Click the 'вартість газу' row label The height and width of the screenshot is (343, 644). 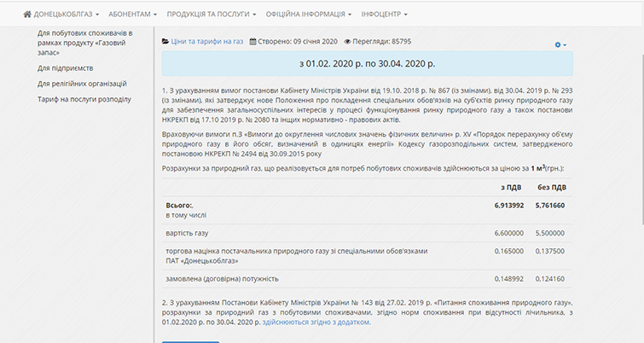click(x=187, y=233)
